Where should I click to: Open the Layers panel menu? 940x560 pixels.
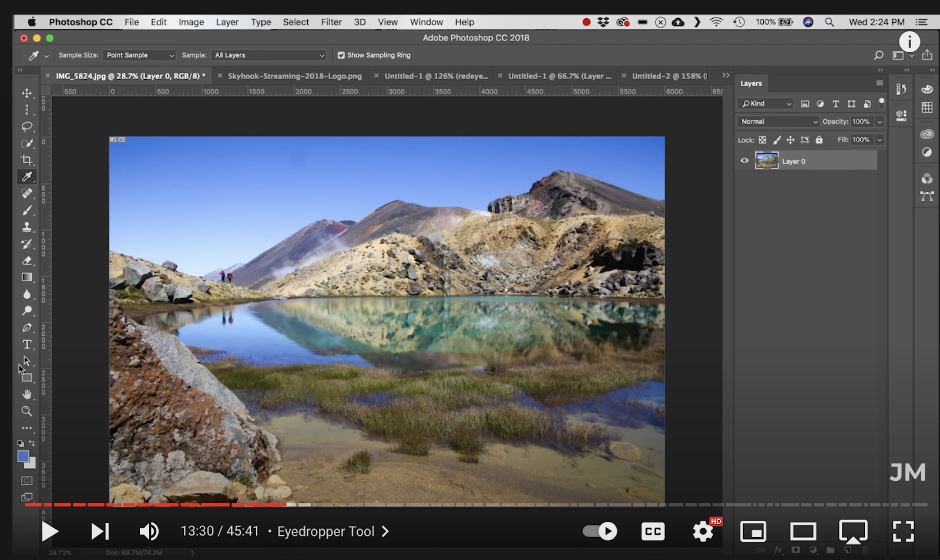[879, 83]
